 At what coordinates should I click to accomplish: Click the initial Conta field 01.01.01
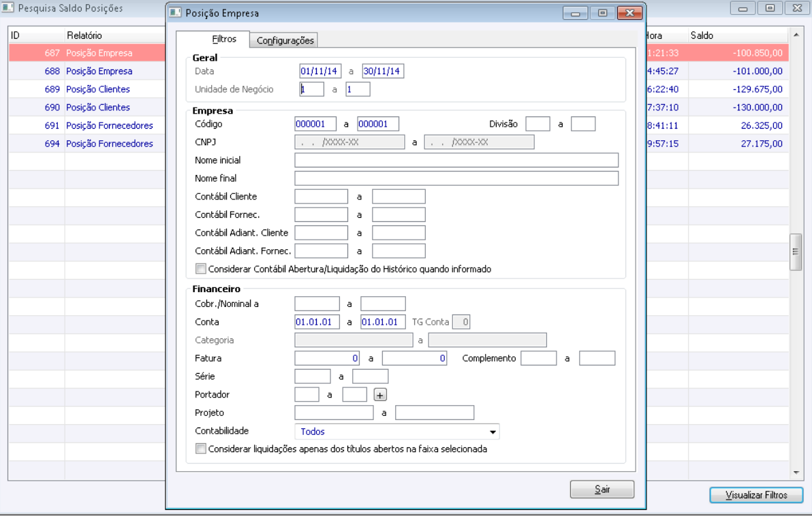(x=317, y=322)
